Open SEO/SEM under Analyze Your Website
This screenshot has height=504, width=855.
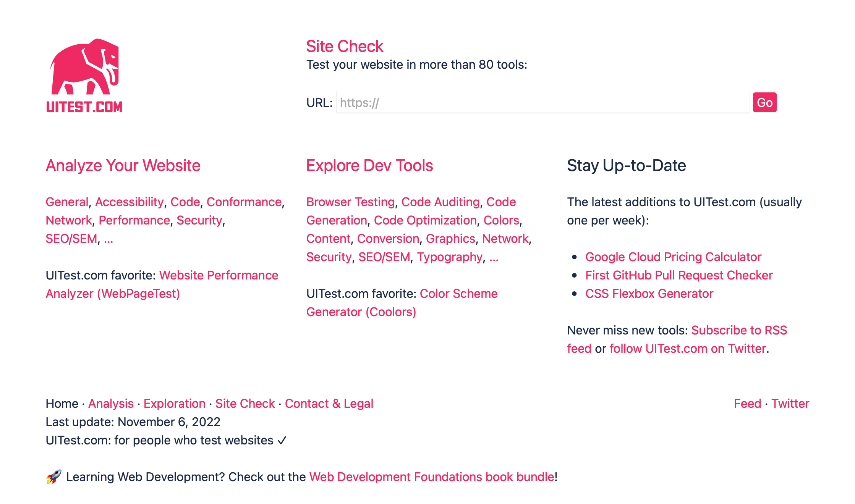pos(71,239)
